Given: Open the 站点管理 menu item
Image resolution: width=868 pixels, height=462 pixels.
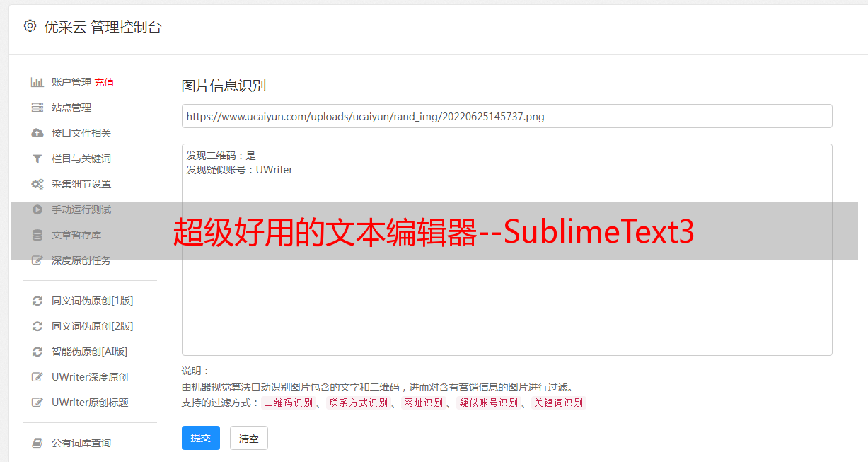Looking at the screenshot, I should tap(71, 108).
